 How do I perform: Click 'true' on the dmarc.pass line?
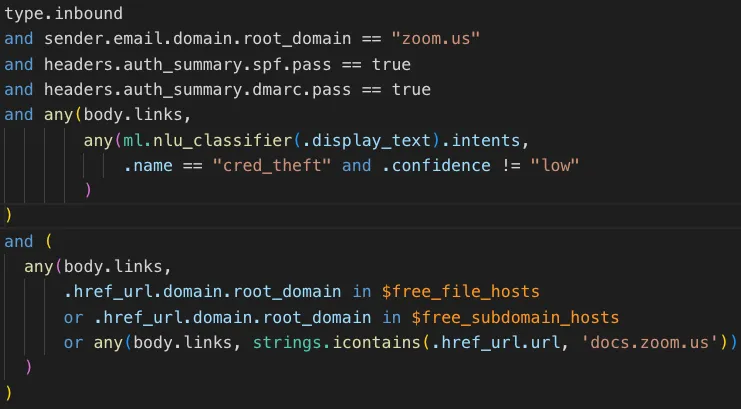coord(411,89)
